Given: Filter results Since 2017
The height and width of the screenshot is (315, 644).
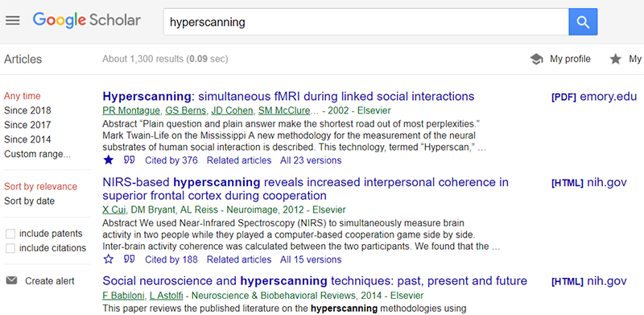Looking at the screenshot, I should (x=27, y=125).
